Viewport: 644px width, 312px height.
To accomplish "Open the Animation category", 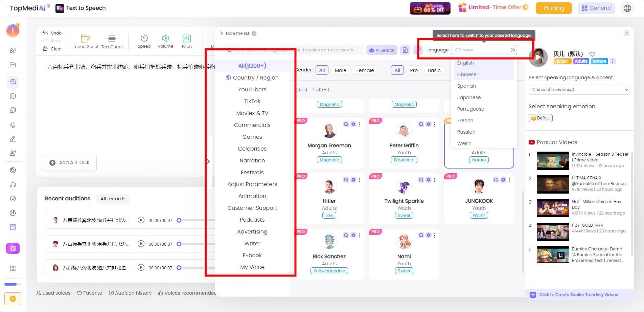I will point(252,196).
